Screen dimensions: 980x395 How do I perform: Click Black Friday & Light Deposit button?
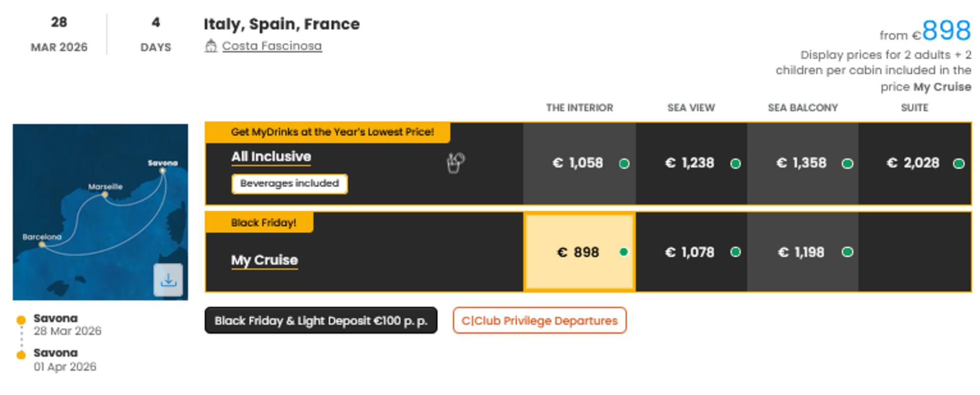click(321, 321)
